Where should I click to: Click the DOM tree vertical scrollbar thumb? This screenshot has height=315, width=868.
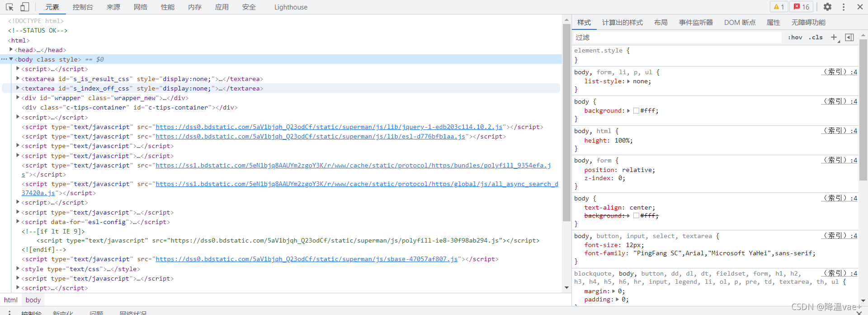pos(566,122)
